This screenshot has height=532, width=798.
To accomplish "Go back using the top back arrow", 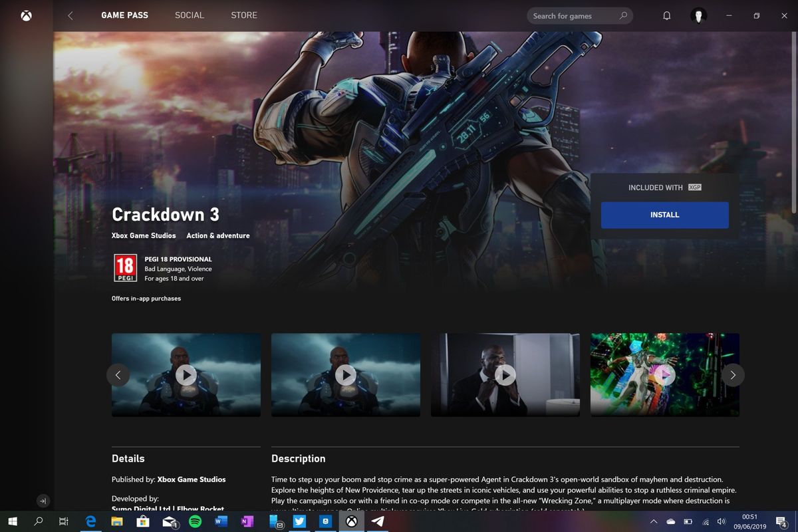I will [x=70, y=15].
